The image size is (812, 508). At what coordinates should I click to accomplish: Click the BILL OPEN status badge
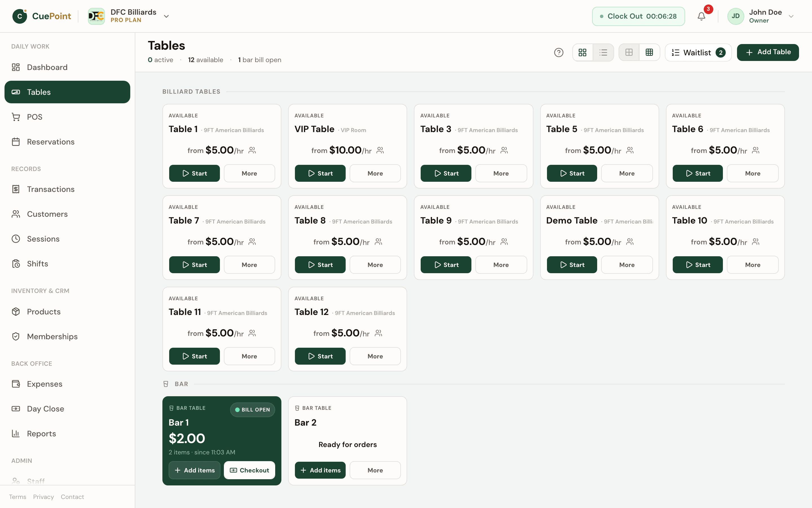pos(252,410)
